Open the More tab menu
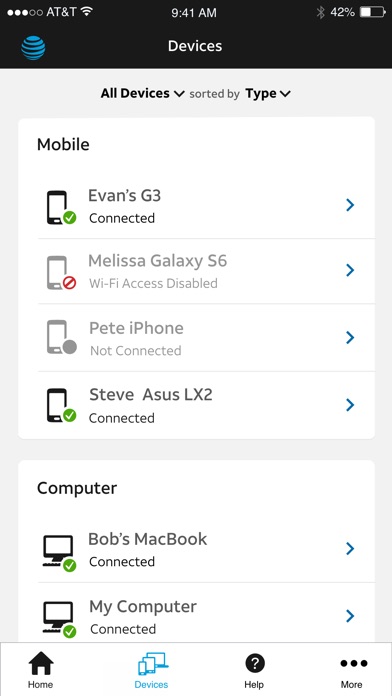The image size is (392, 696). click(352, 670)
